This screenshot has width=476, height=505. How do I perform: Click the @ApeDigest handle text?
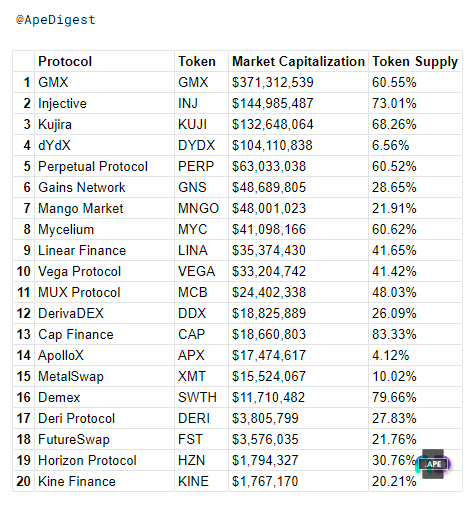tap(56, 20)
